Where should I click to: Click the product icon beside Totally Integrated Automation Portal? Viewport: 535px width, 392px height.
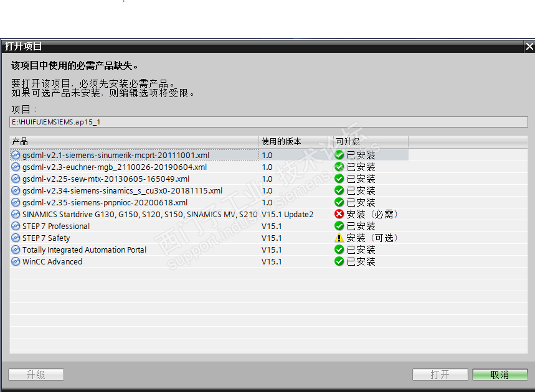point(16,250)
